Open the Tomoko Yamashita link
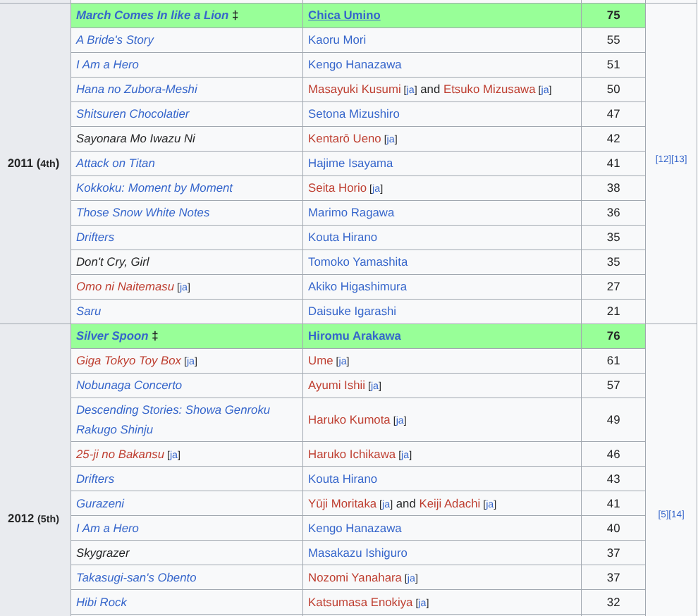This screenshot has height=616, width=698. click(358, 261)
